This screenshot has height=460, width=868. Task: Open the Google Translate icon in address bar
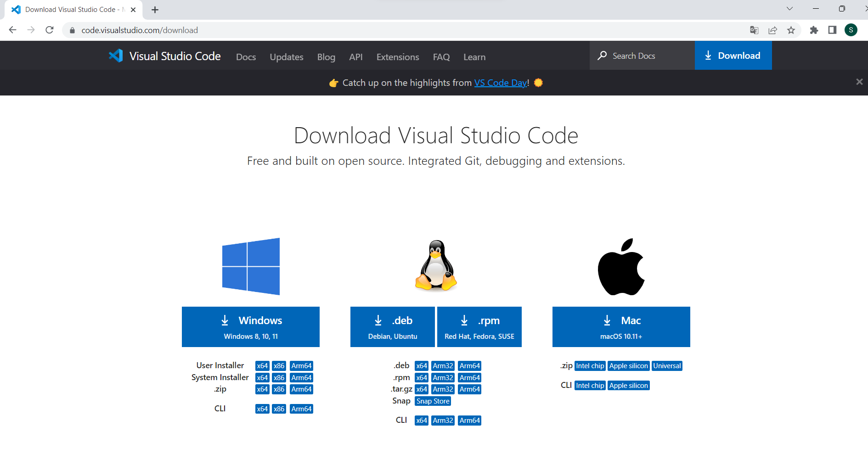pyautogui.click(x=754, y=30)
